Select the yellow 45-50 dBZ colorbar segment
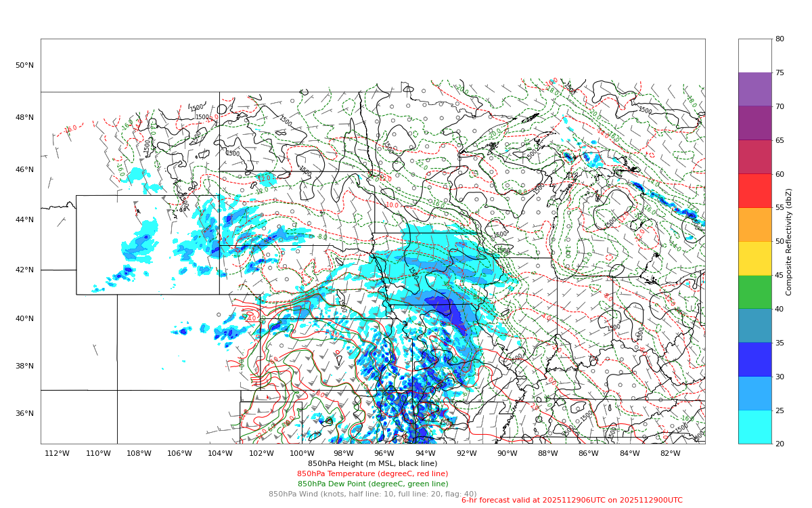Viewport: 812px width, 508px height. tap(754, 258)
